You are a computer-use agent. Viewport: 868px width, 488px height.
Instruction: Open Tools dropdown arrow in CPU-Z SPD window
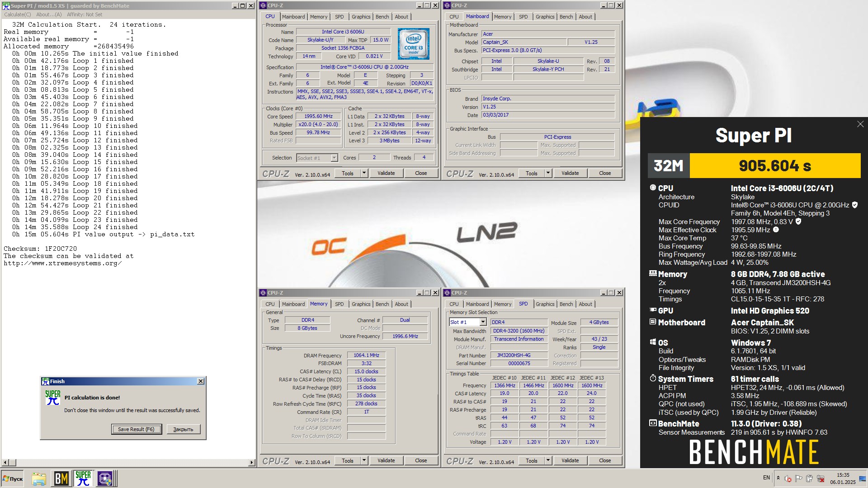click(548, 460)
